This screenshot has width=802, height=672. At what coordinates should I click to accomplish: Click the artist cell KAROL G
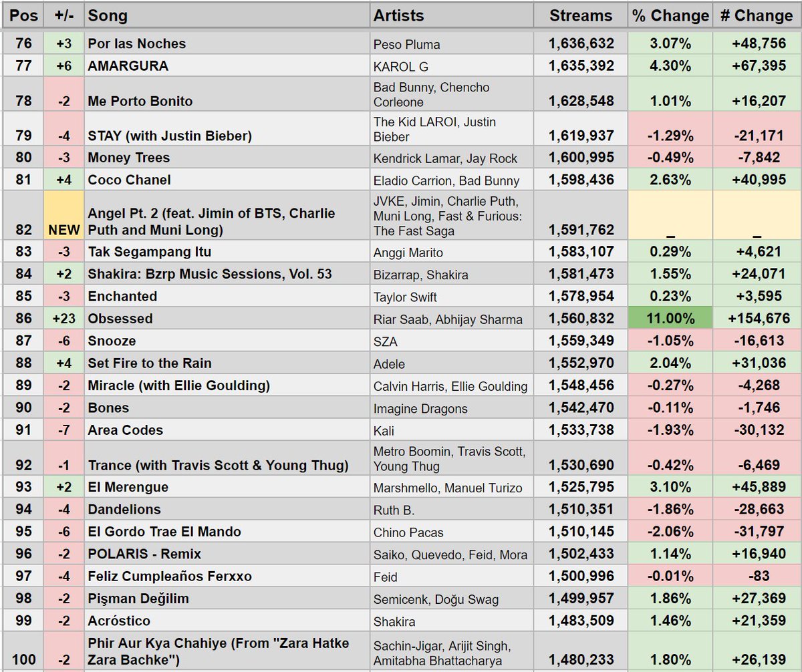452,65
